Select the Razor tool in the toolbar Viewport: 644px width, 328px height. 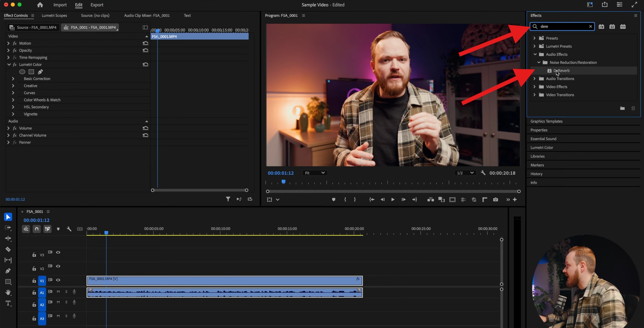(8, 249)
